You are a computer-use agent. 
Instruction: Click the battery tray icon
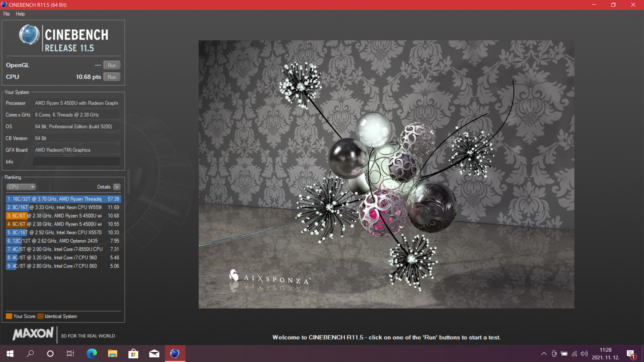click(x=564, y=354)
